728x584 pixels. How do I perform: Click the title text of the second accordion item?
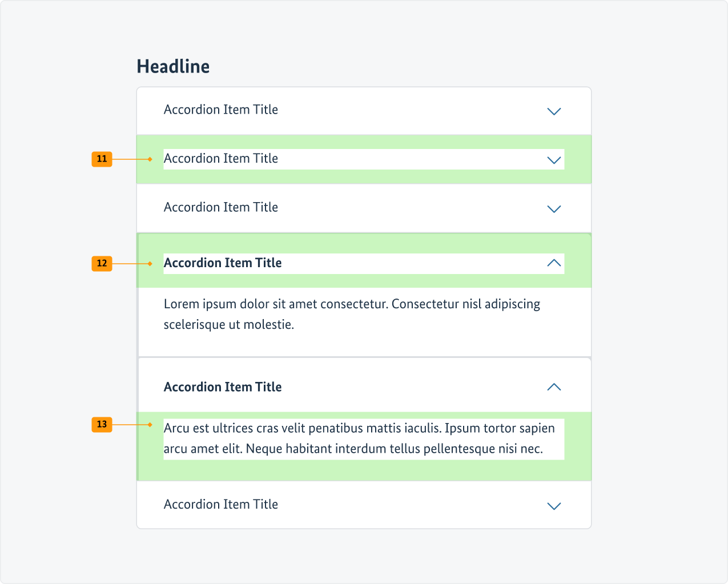(221, 159)
